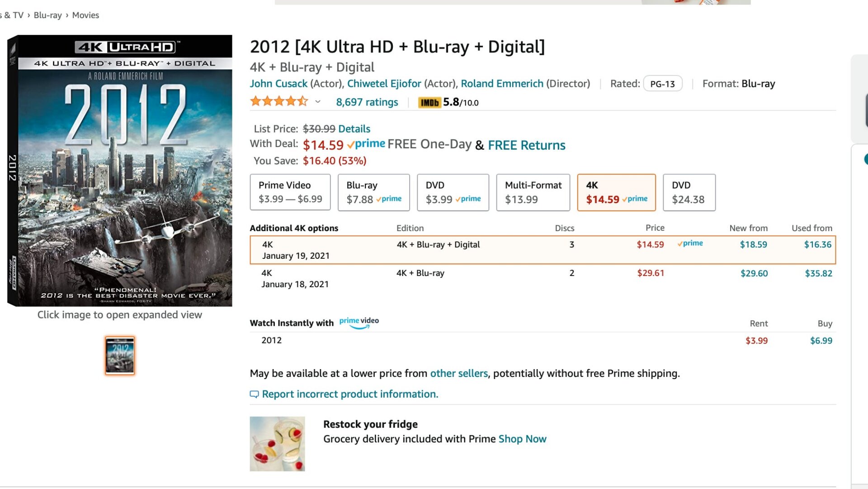Image resolution: width=868 pixels, height=489 pixels.
Task: Click the prime checkmark in the 4K options row
Action: [690, 244]
